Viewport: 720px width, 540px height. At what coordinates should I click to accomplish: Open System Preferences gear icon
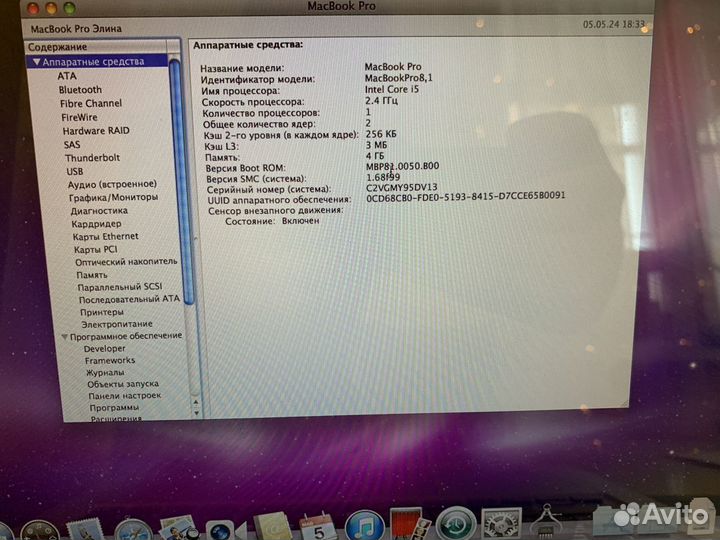501,523
